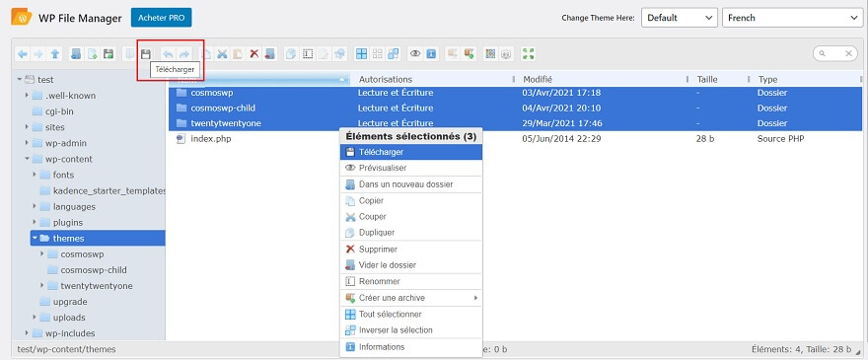The height and width of the screenshot is (360, 868).
Task: Collapse the test root tree arrow
Action: pyautogui.click(x=20, y=79)
